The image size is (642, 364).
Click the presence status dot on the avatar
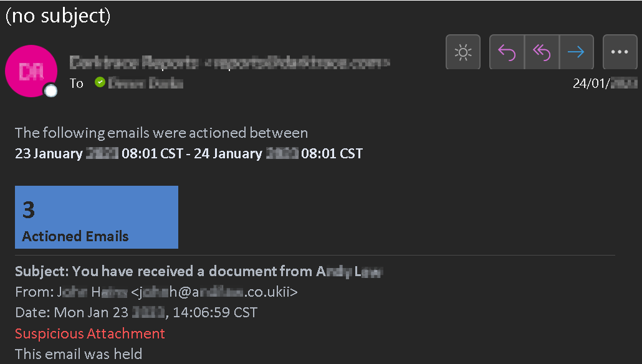50,90
